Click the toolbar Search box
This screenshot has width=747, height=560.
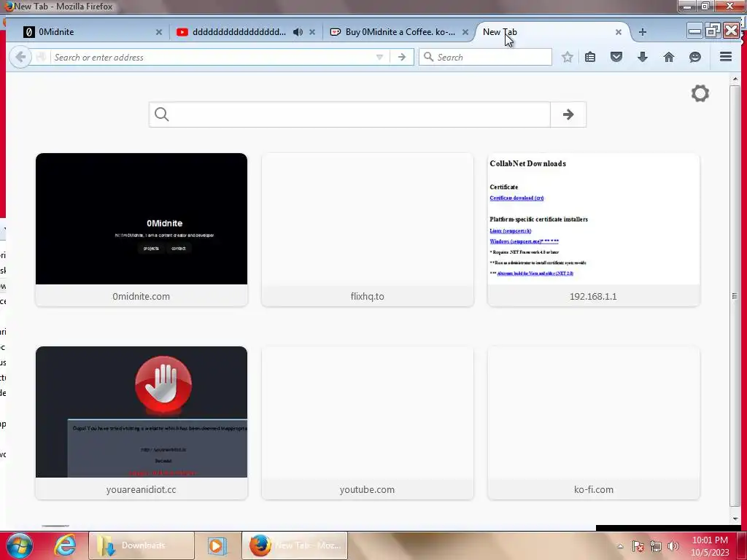485,57
